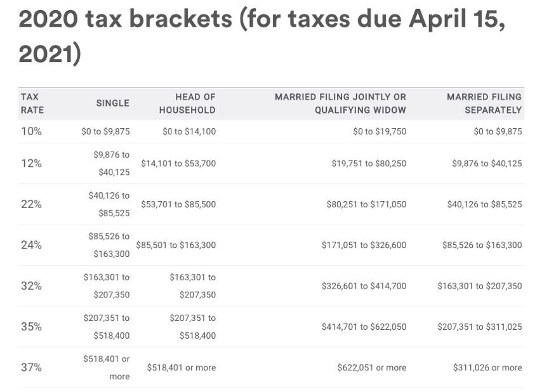
Task: Click the '2020 tax brackets' heading
Action: click(262, 37)
